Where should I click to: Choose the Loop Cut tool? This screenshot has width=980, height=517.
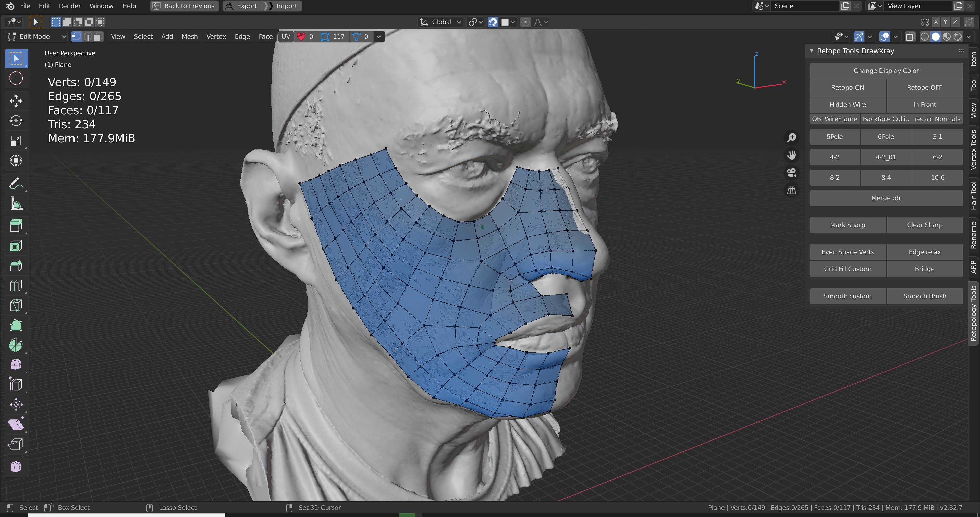(16, 285)
